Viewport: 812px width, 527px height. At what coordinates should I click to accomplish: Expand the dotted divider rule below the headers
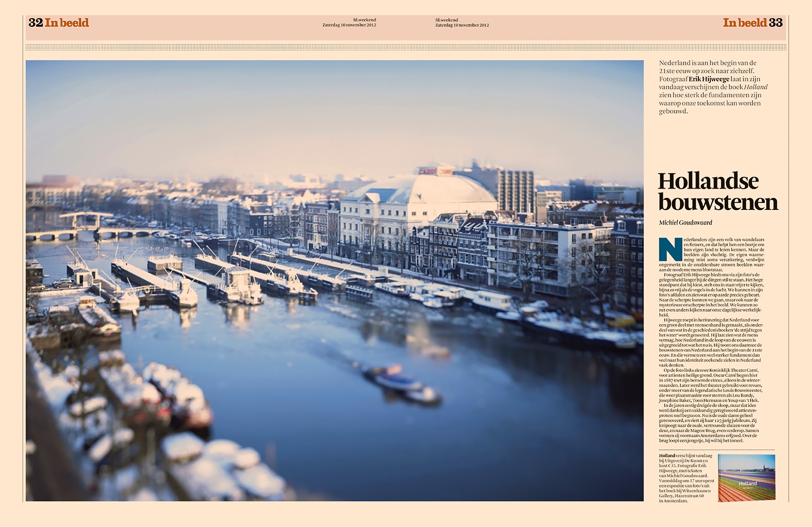tap(406, 47)
